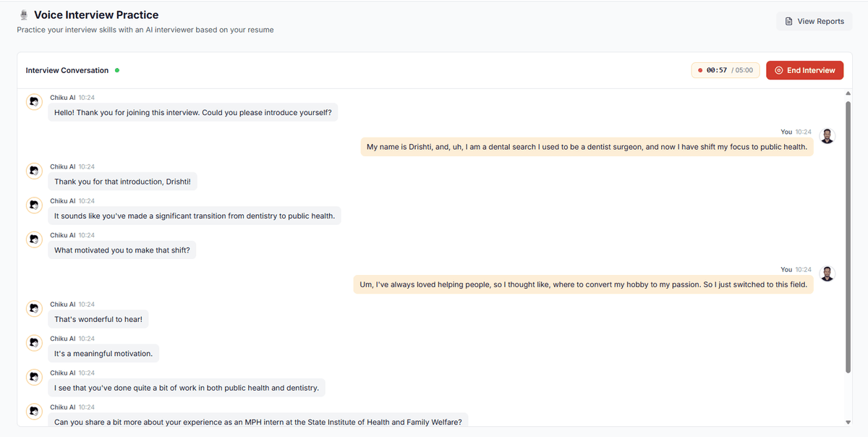
Task: Click the conversation scrollbar thumb
Action: pos(847,232)
